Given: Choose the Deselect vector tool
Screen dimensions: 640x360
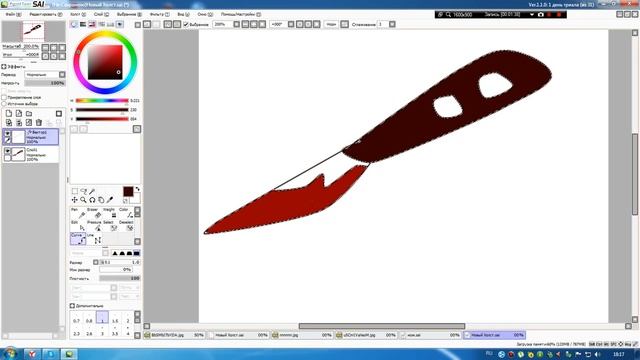Looking at the screenshot, I should coord(126,226).
